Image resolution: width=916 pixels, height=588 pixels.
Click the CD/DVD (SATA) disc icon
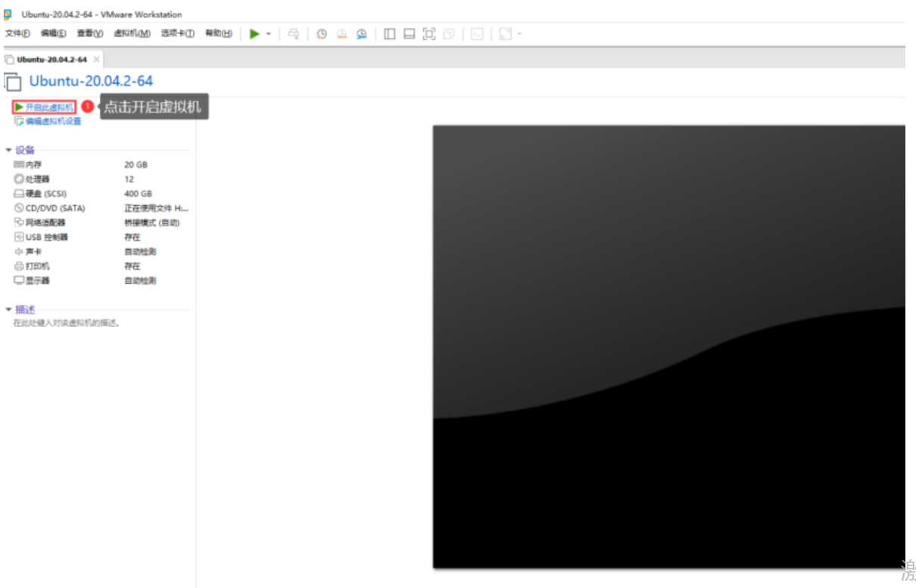[19, 208]
